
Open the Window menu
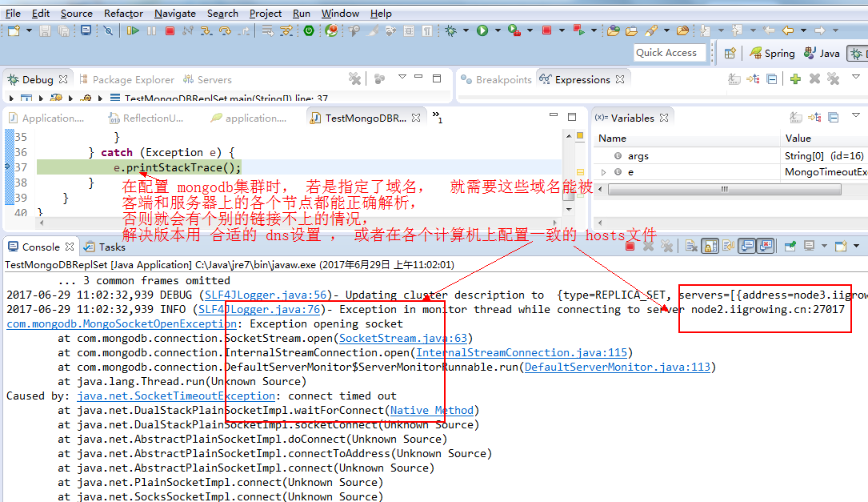pyautogui.click(x=340, y=14)
